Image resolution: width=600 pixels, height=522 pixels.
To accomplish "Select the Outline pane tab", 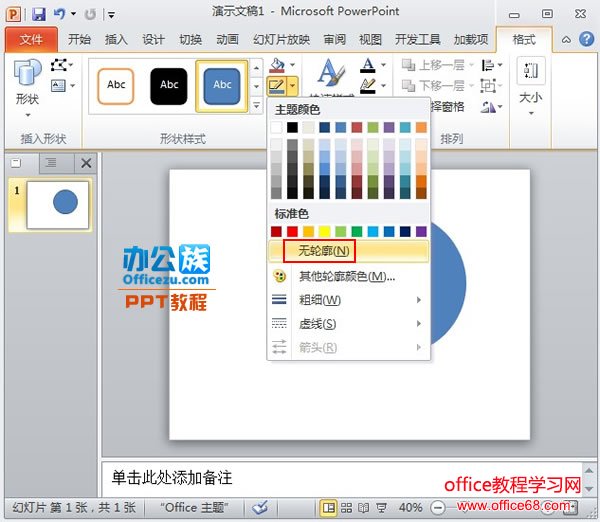I will click(x=51, y=163).
